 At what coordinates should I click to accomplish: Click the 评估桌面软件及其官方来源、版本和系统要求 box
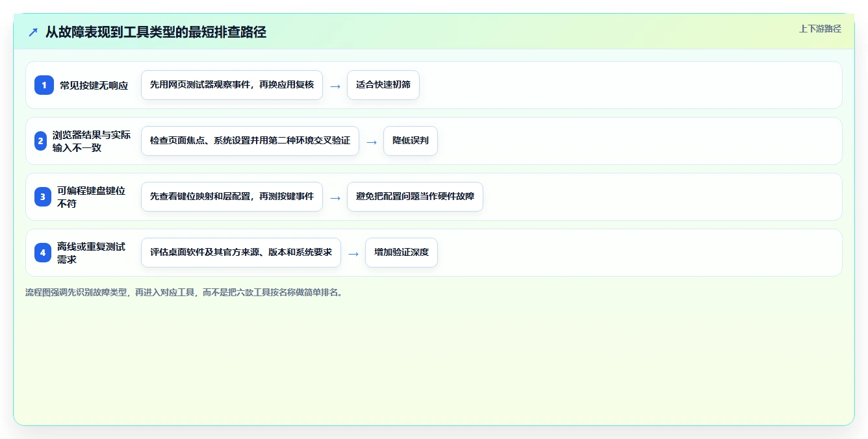[x=241, y=253]
